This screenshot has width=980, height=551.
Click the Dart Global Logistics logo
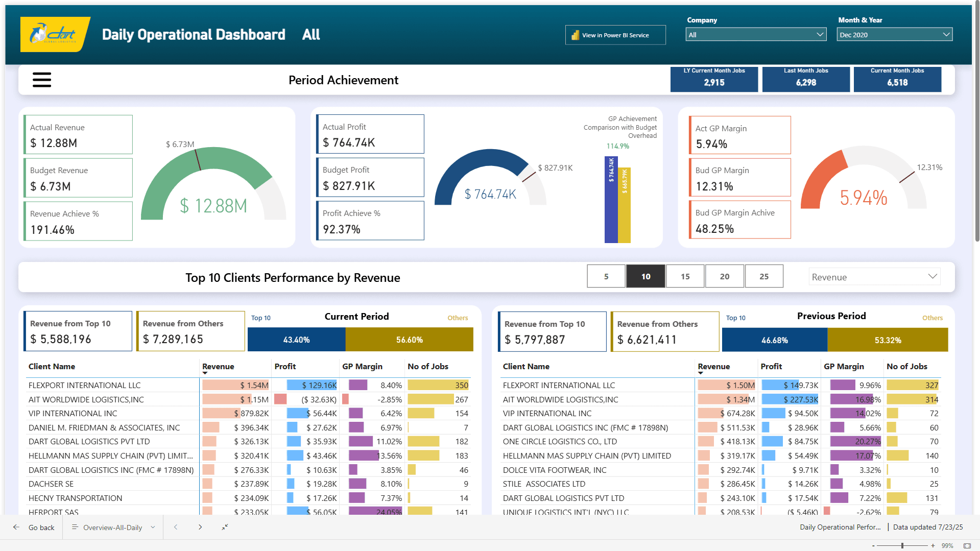(x=55, y=34)
